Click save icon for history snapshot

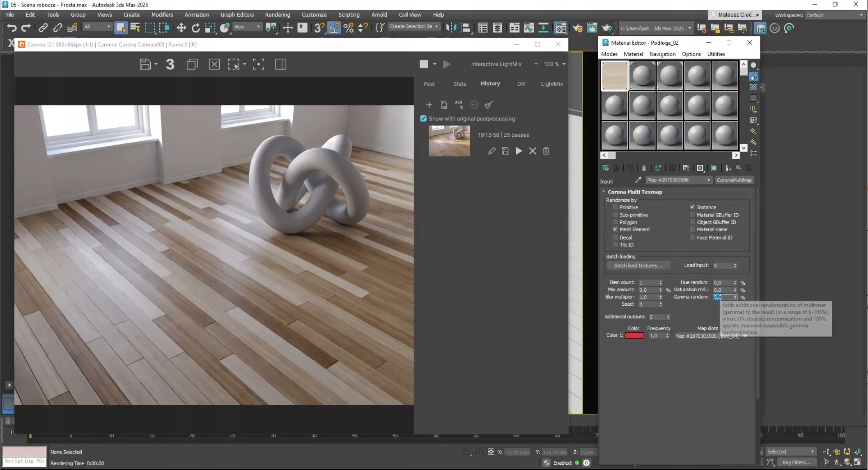(505, 151)
